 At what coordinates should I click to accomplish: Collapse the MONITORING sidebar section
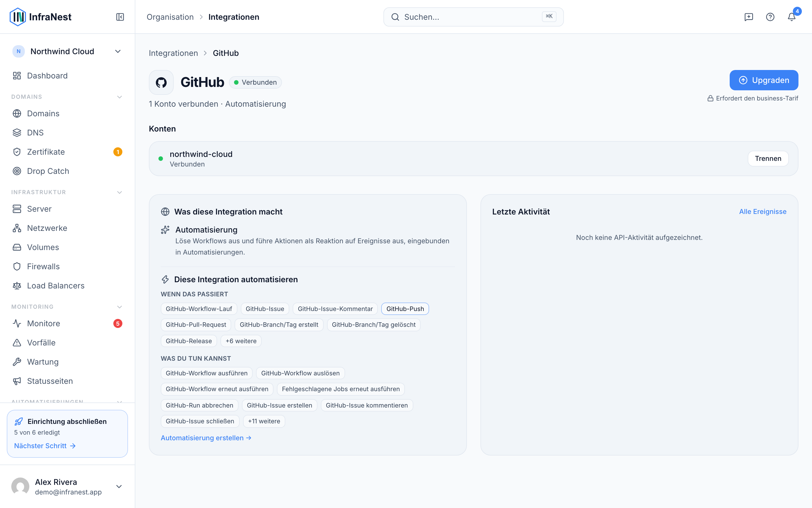tap(120, 307)
